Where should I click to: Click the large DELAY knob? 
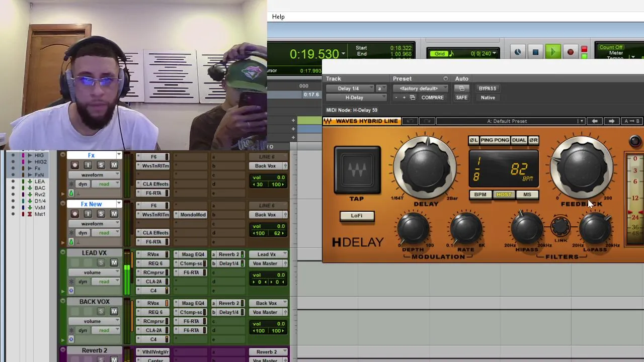[426, 166]
